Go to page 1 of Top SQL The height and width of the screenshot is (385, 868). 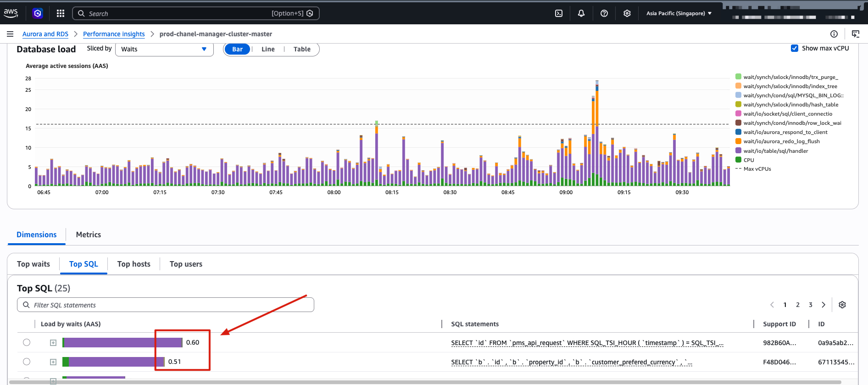click(x=785, y=305)
